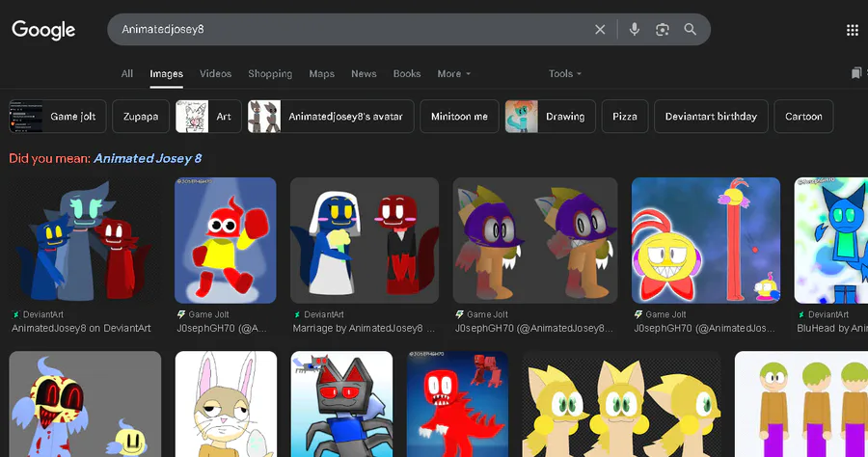The image size is (868, 457).
Task: Choose Animatedjosey8's avatar chip
Action: (331, 117)
